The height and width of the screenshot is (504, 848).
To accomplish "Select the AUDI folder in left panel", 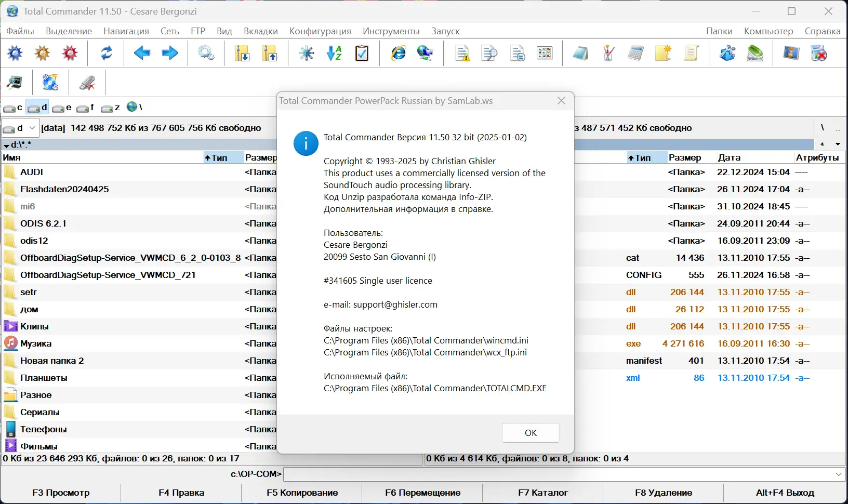I will click(140, 172).
